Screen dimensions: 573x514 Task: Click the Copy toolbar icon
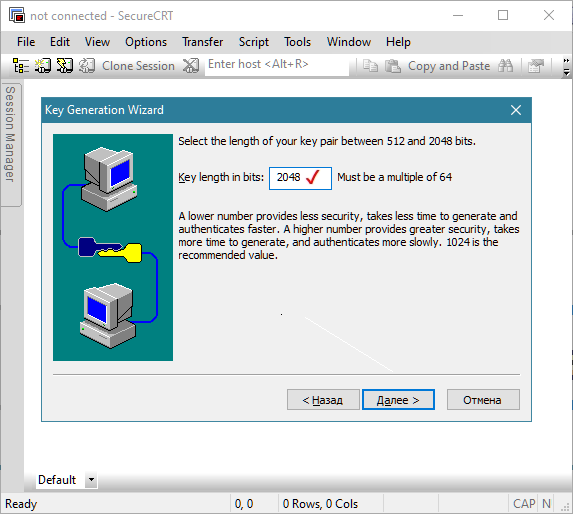coord(370,66)
